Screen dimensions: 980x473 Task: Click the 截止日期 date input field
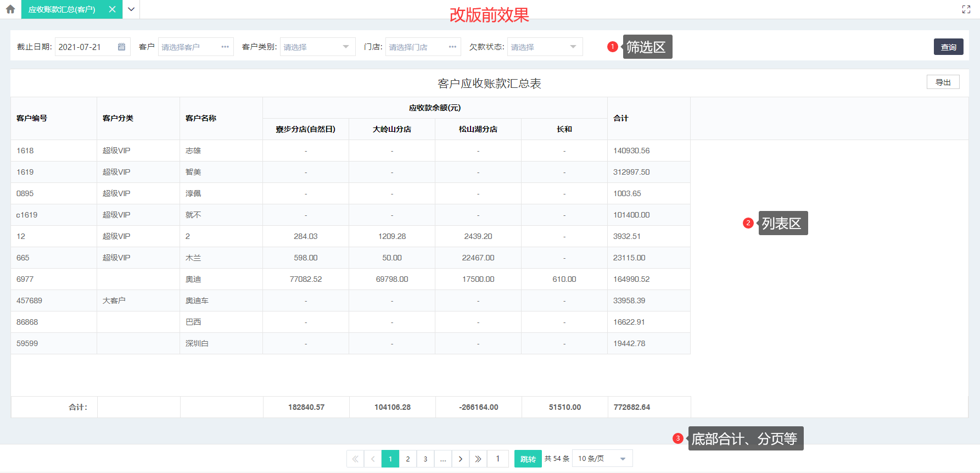tap(93, 47)
